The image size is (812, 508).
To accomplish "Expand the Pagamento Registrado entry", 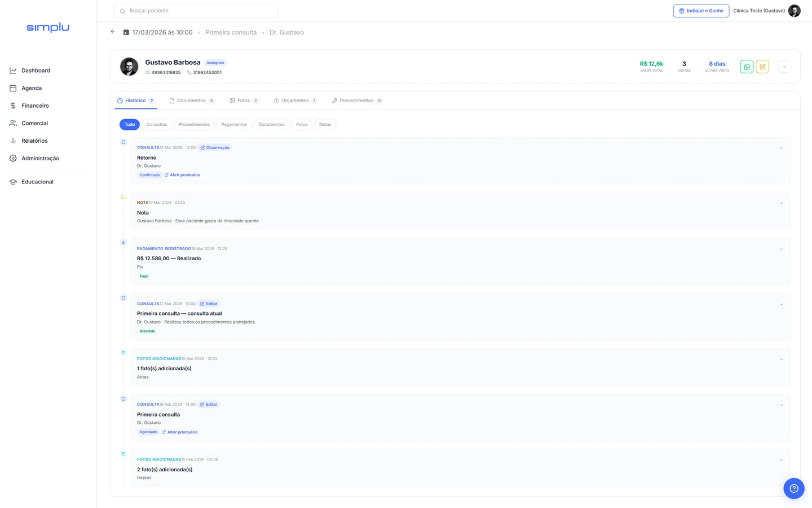I will 781,249.
